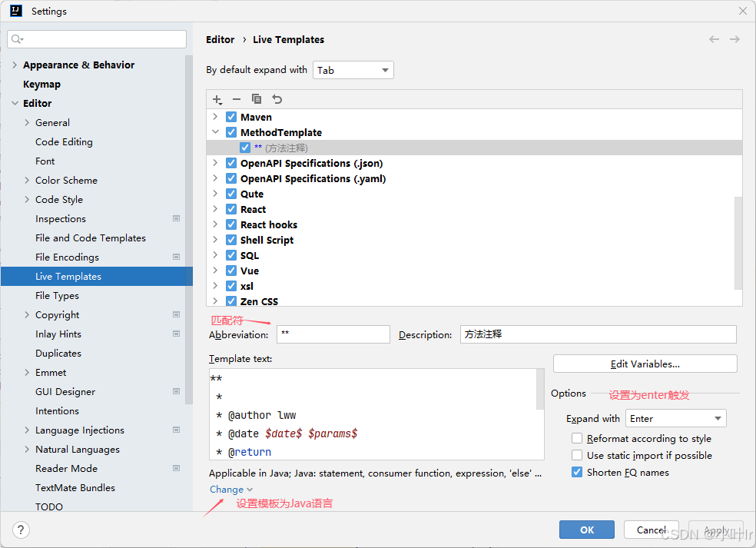This screenshot has width=756, height=548.
Task: Click the project-level icon beside File Encodings
Action: (177, 257)
